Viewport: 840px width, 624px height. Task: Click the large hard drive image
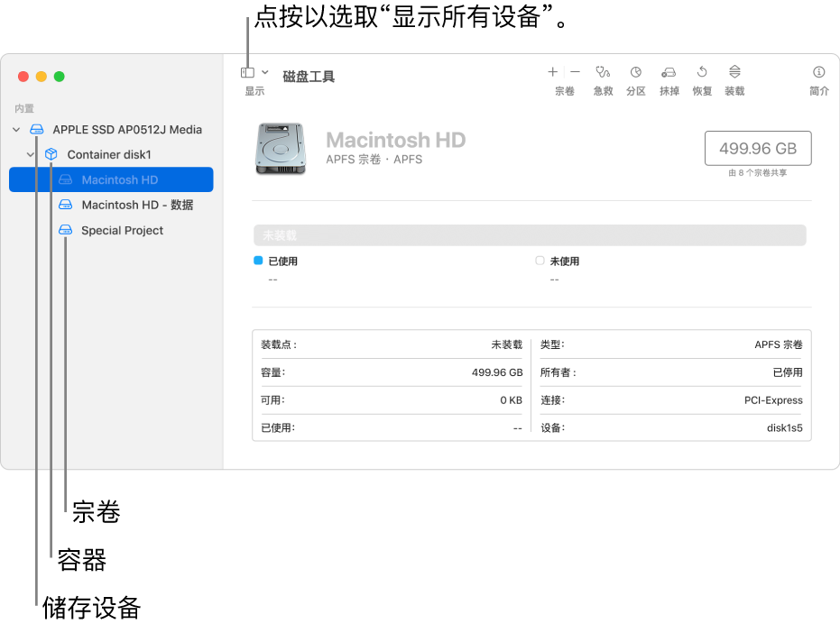point(281,149)
